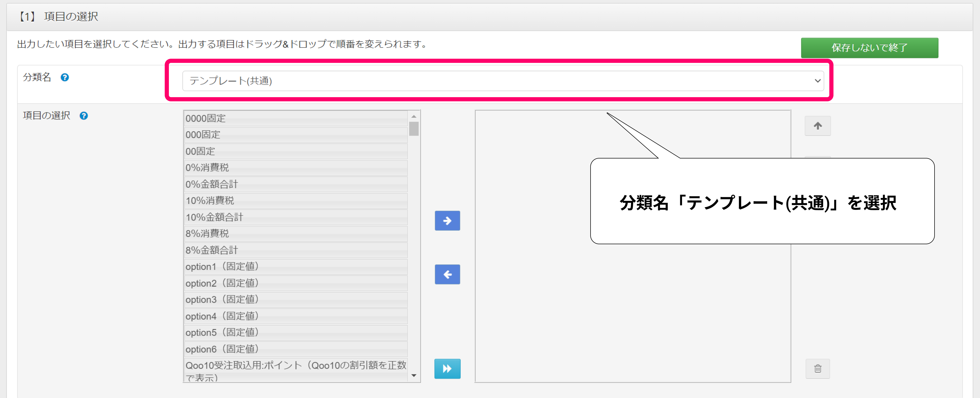Click the blue right arrow add button

[x=447, y=221]
